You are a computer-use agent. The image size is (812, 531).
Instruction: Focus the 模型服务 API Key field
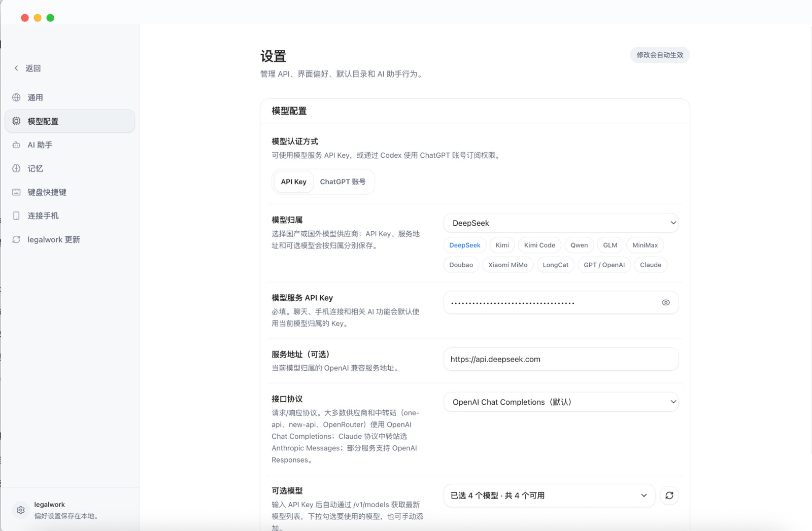pyautogui.click(x=561, y=303)
